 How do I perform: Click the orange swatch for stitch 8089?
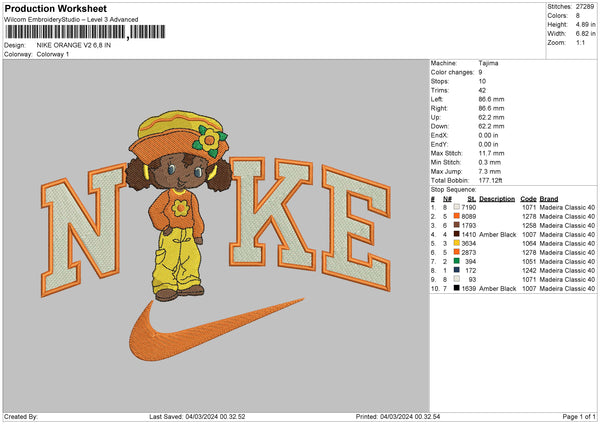[457, 216]
